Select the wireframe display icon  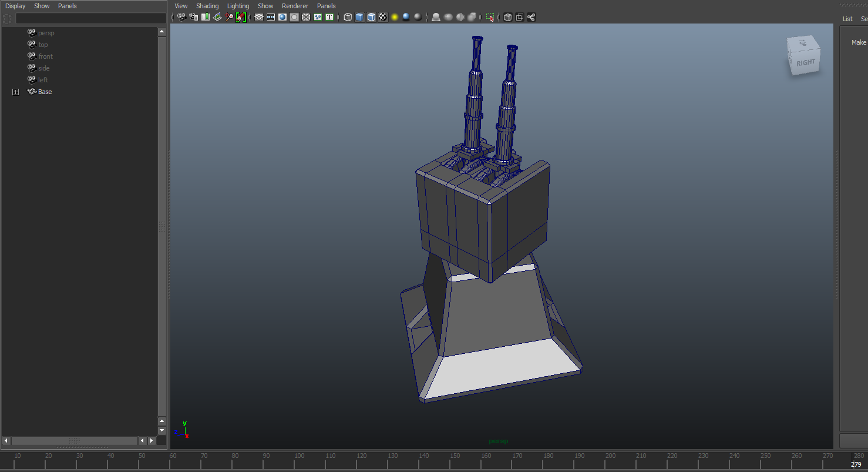[347, 17]
